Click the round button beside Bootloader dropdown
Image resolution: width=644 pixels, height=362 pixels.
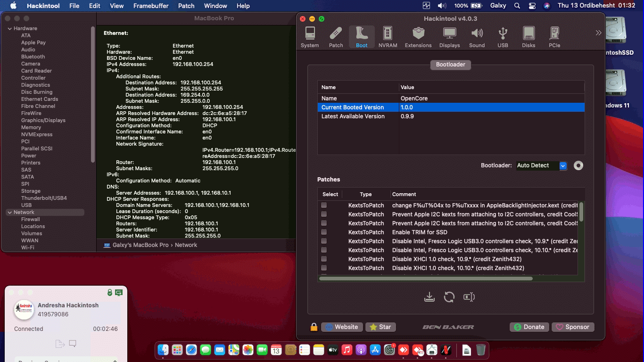click(578, 165)
